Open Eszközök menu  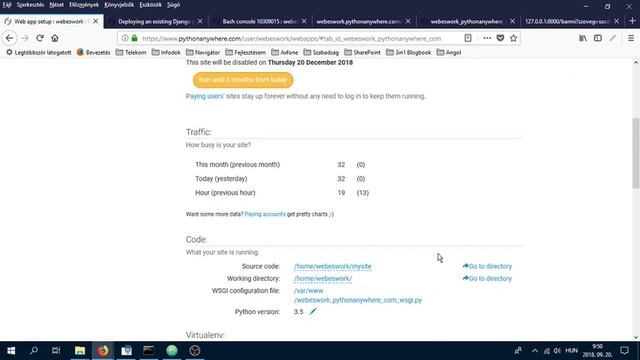[150, 5]
